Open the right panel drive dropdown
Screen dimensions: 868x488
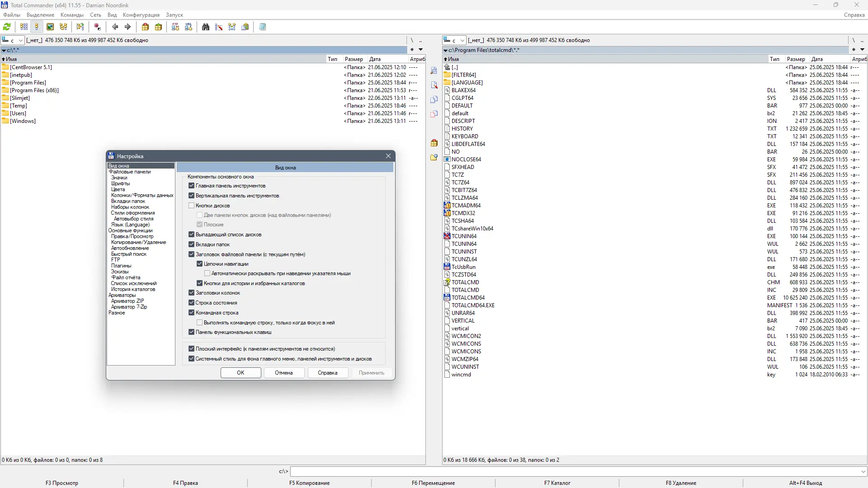click(462, 41)
